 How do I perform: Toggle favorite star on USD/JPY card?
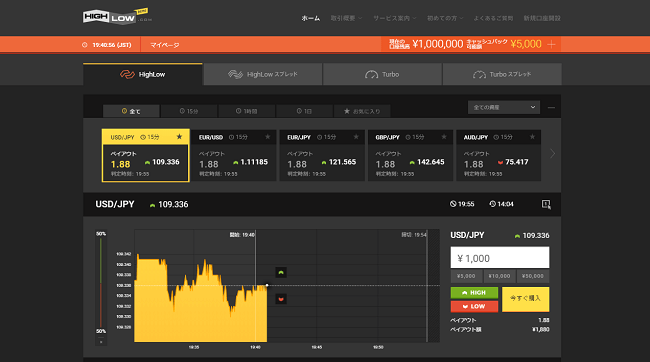(x=179, y=137)
